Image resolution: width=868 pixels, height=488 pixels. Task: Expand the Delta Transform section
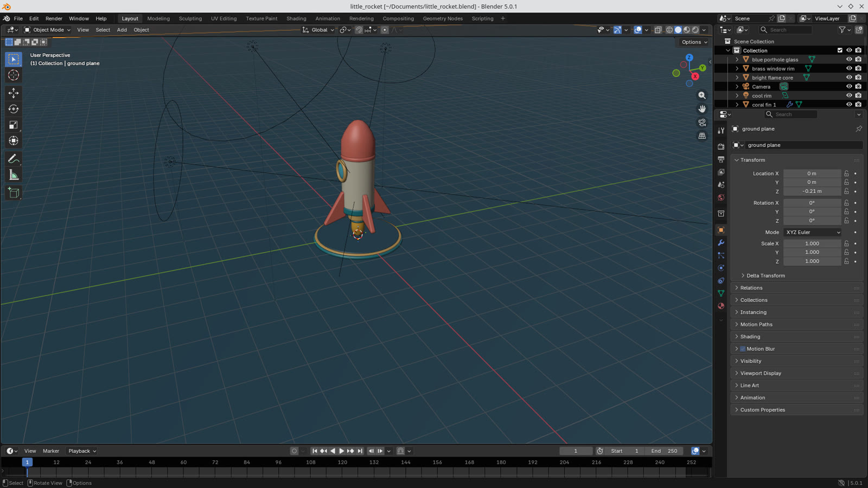(765, 276)
